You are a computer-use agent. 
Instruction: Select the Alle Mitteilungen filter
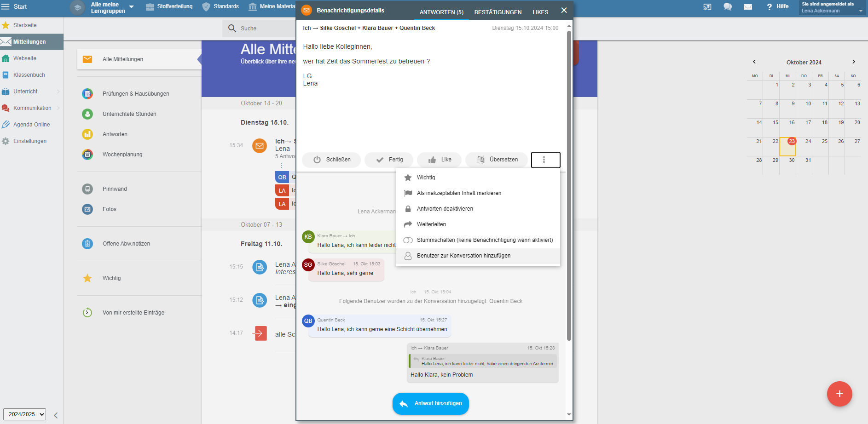click(139, 59)
